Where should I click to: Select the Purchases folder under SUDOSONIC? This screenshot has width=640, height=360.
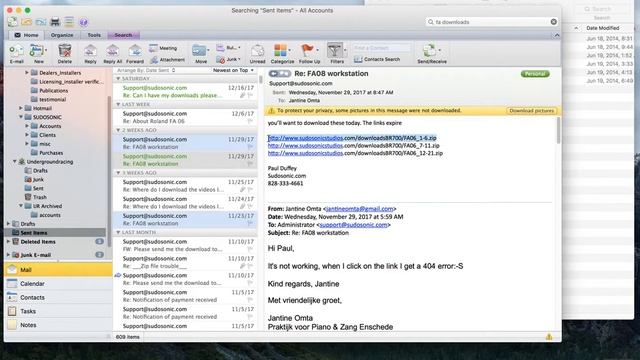51,153
